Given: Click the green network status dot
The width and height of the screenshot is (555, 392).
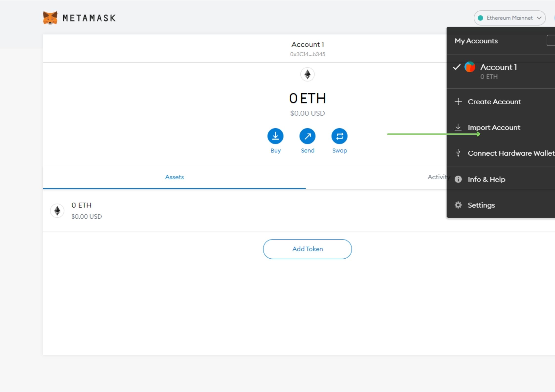Looking at the screenshot, I should point(480,18).
